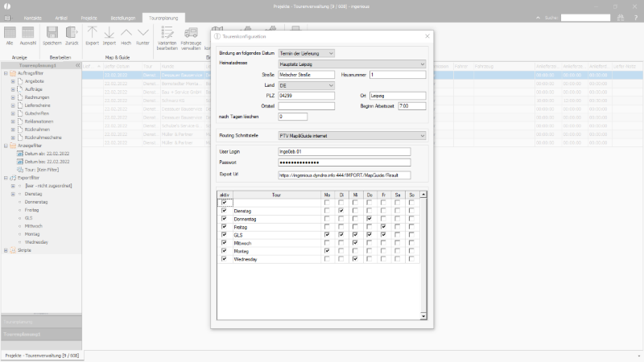Toggle Fr checkbox for Freitag tour
This screenshot has width=644, height=362.
[383, 227]
